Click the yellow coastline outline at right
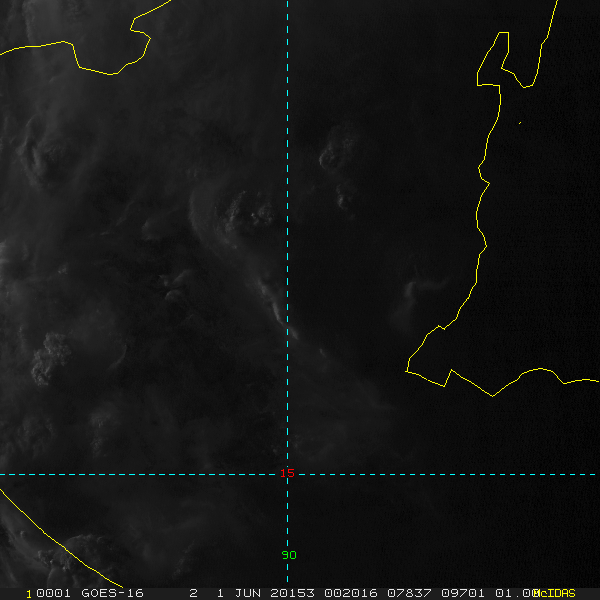 click(482, 200)
